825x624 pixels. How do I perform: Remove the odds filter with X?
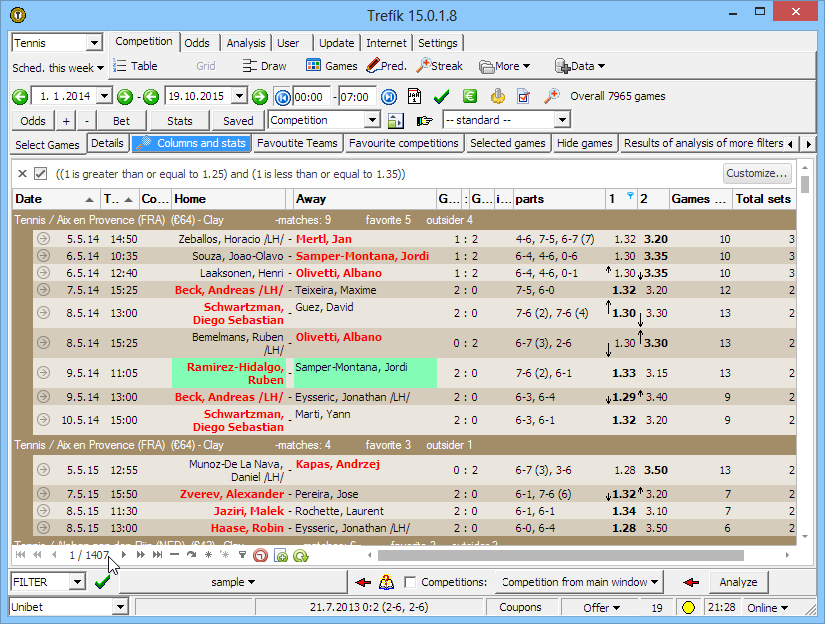22,174
